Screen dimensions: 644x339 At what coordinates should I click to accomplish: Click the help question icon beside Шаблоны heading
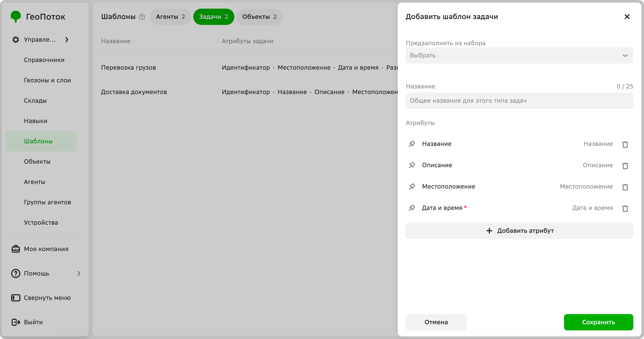click(x=142, y=17)
